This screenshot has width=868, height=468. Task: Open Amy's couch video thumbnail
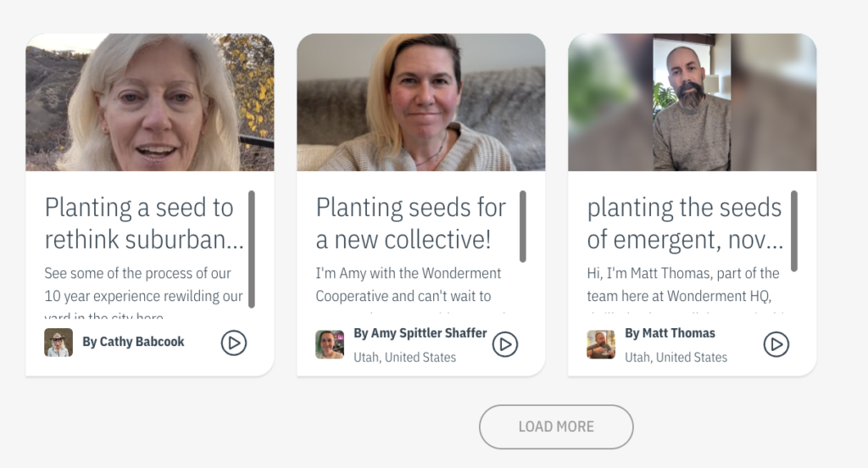coord(421,103)
